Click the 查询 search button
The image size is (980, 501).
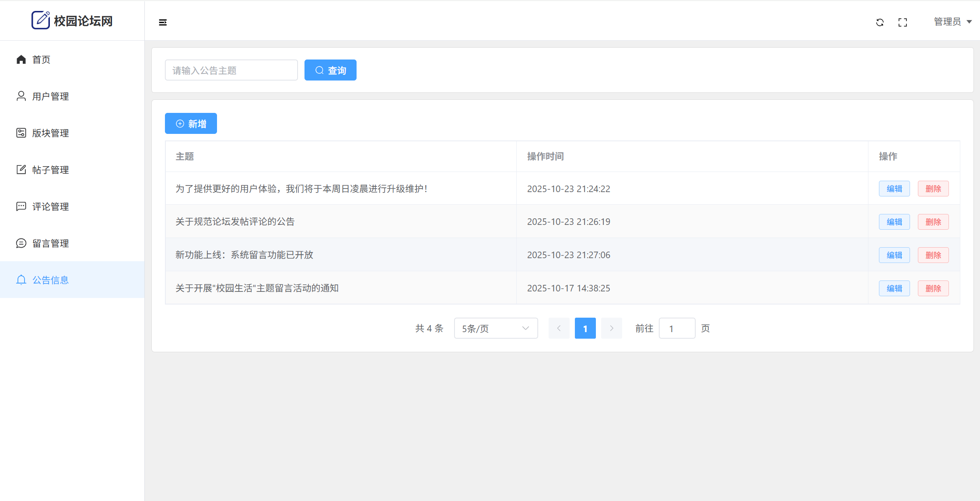pos(330,70)
